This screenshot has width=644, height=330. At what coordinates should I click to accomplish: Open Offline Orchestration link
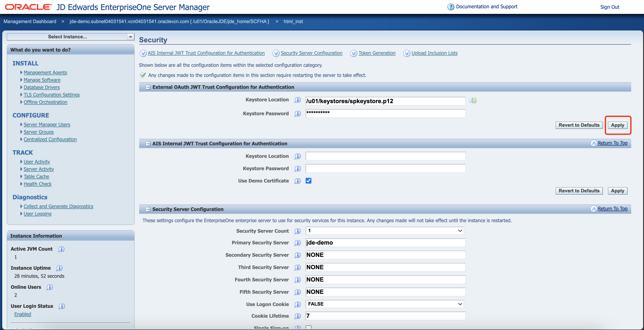tap(45, 102)
